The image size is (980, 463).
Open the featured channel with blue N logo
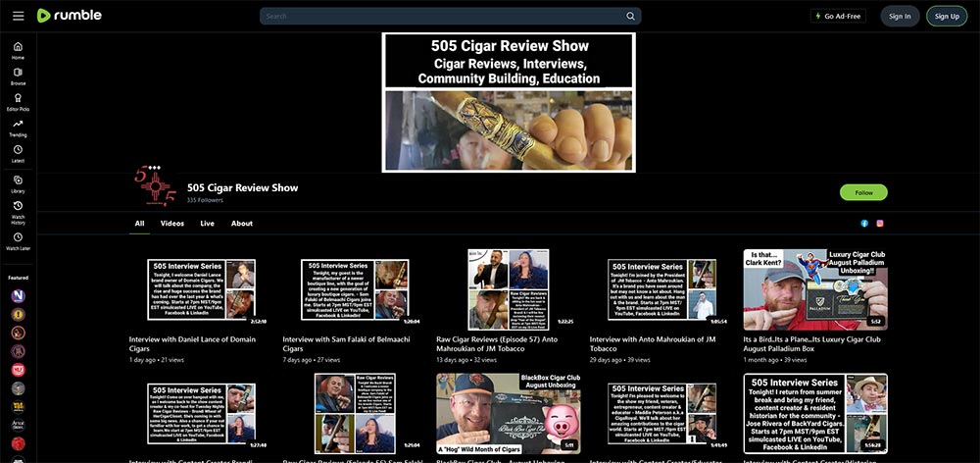[x=18, y=296]
